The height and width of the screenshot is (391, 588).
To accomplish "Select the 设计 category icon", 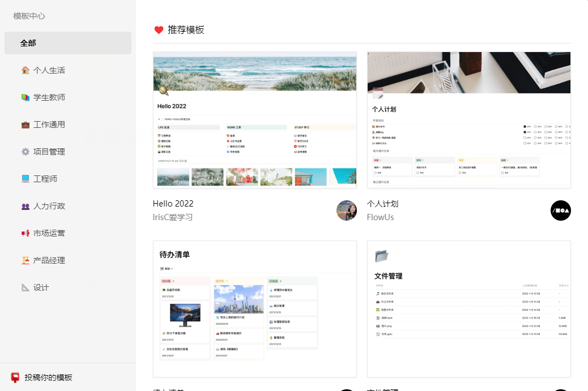I will click(x=25, y=287).
